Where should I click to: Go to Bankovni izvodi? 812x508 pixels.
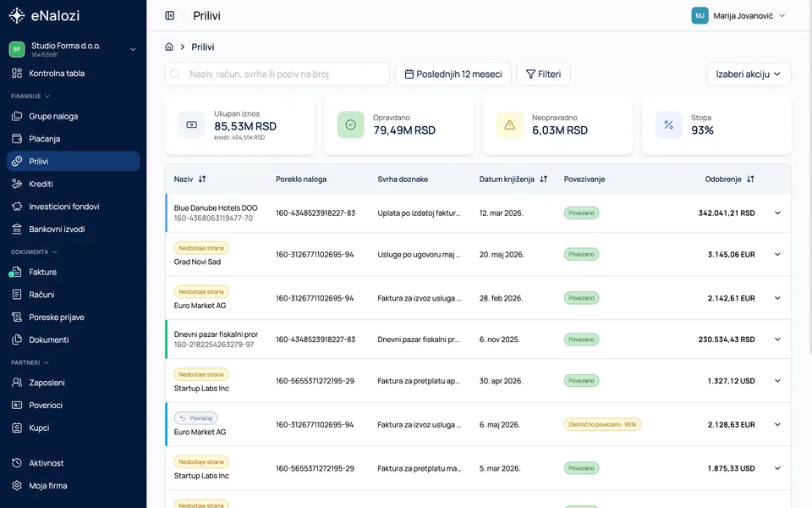click(73, 229)
